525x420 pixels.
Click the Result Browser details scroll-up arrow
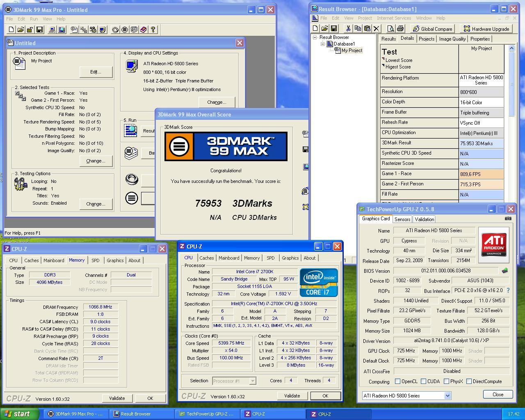click(511, 48)
